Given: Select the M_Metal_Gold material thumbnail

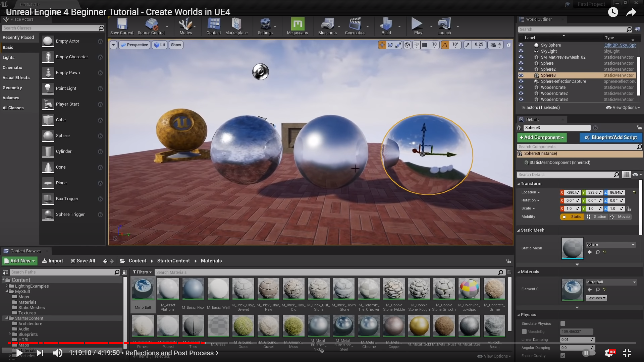Looking at the screenshot, I should [419, 326].
